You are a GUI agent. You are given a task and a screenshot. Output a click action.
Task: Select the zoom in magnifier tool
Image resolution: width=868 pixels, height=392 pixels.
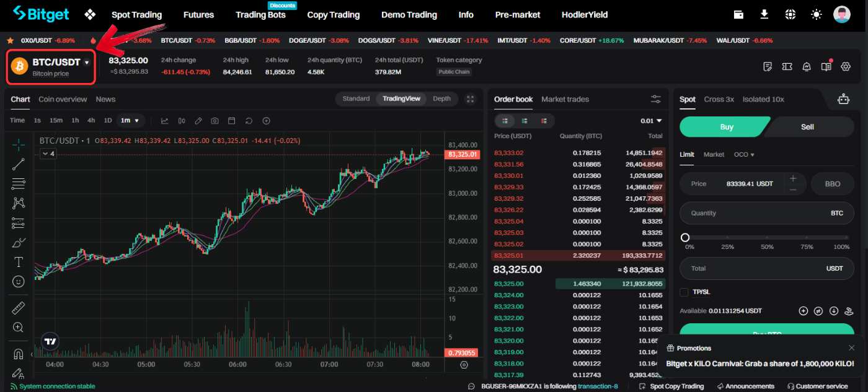[19, 327]
